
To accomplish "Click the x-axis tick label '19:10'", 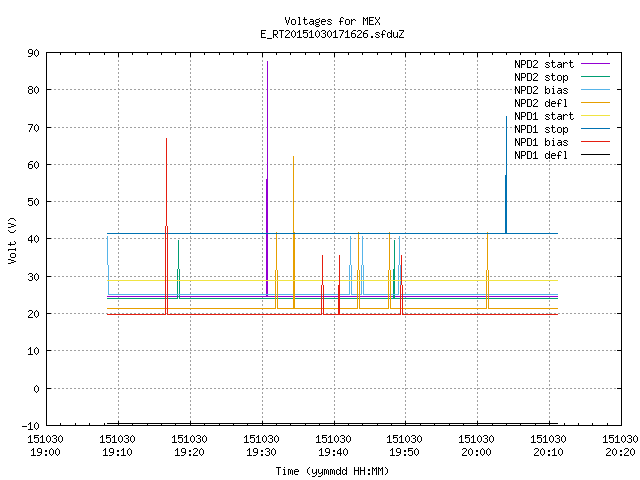I will [x=117, y=453].
